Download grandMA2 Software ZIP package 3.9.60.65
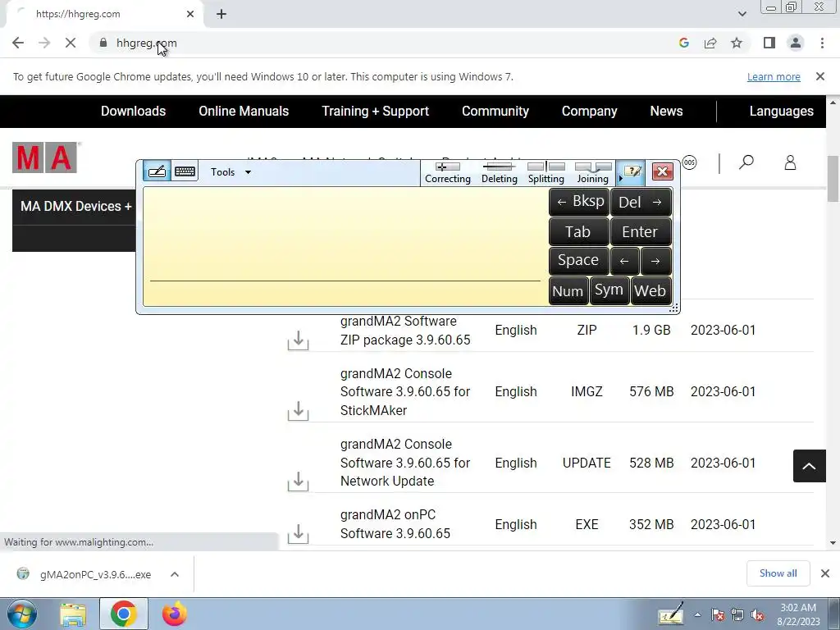Image resolution: width=840 pixels, height=630 pixels. tap(298, 340)
